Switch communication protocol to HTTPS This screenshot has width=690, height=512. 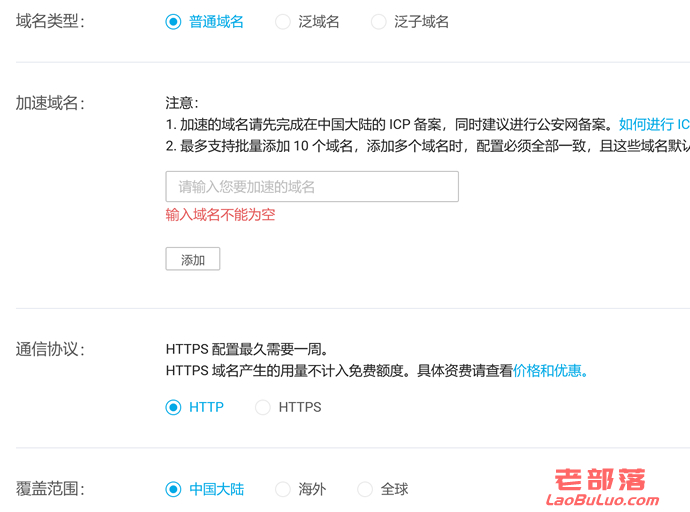coord(263,407)
